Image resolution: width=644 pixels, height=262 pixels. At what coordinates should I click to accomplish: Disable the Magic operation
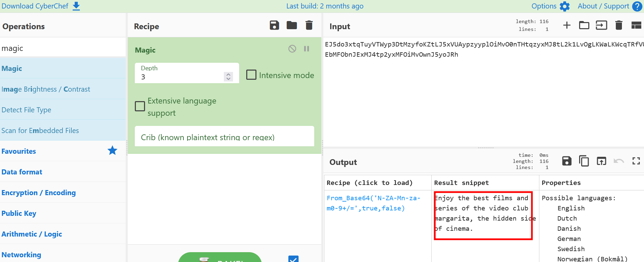point(292,49)
